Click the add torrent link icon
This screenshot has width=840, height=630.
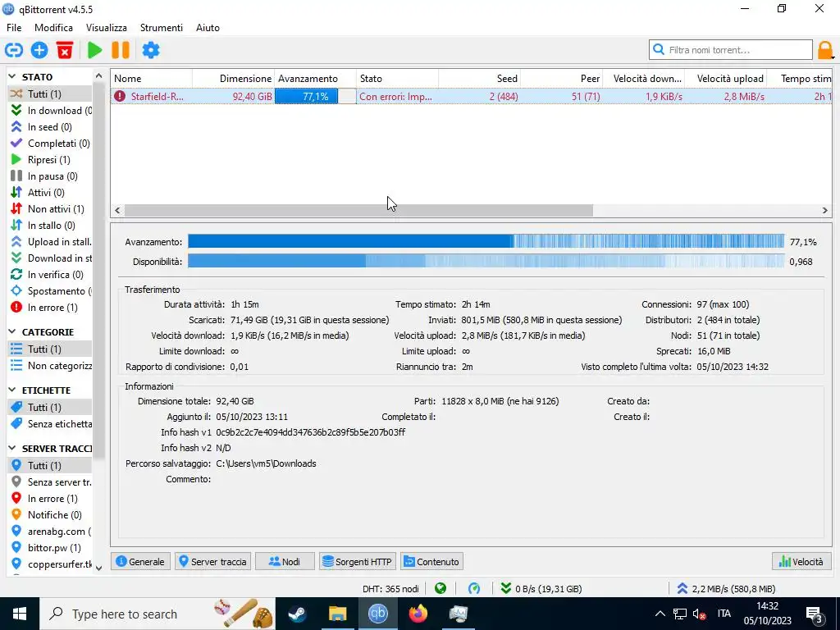point(14,50)
